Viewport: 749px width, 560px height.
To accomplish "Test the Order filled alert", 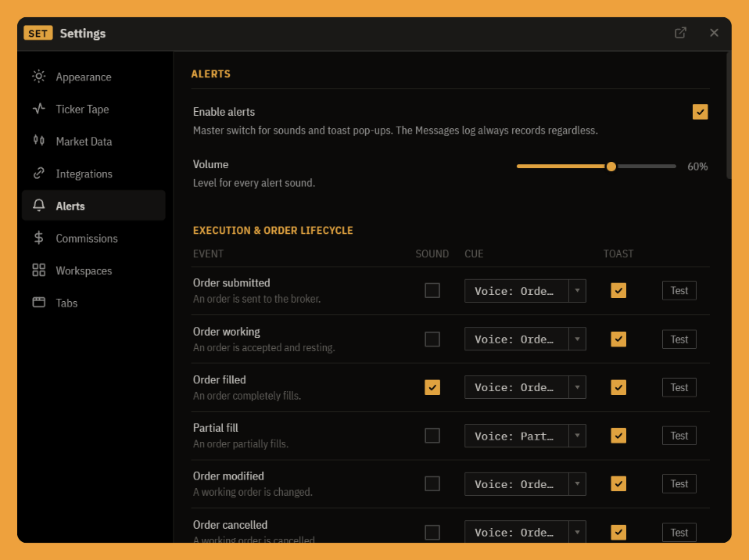I will [679, 387].
